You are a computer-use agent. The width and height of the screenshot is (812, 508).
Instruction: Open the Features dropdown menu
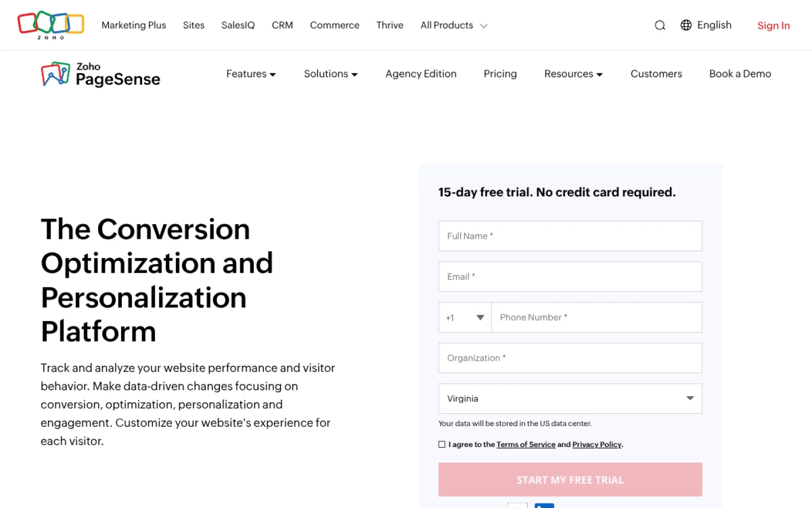251,74
